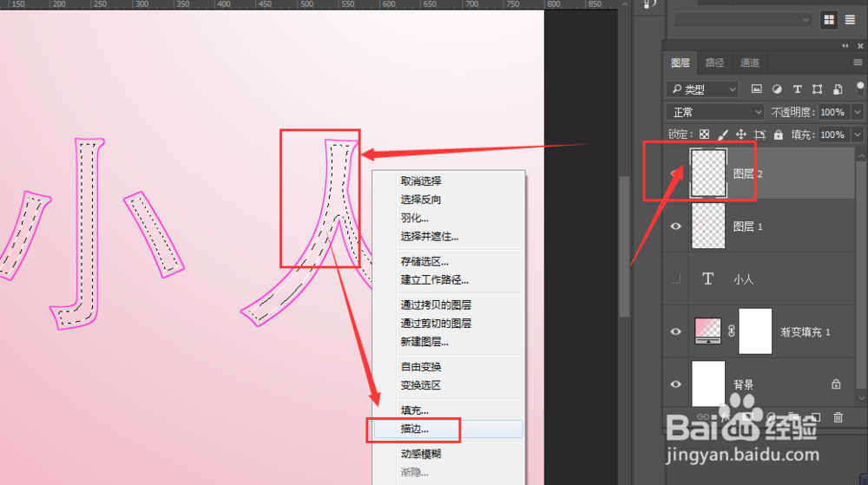Click the 渐变填充 1 layer name

805,331
